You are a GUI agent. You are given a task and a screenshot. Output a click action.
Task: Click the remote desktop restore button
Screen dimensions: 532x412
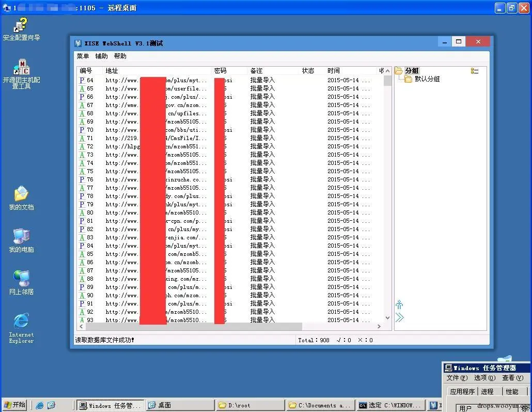point(512,8)
